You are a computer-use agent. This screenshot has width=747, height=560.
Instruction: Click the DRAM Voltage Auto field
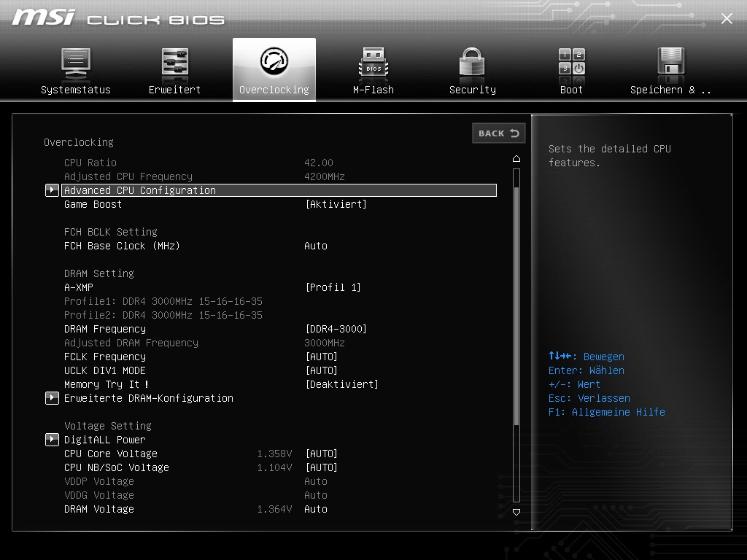[316, 509]
